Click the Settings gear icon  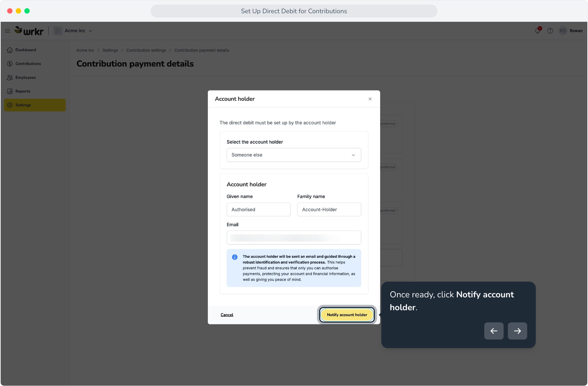click(x=10, y=105)
